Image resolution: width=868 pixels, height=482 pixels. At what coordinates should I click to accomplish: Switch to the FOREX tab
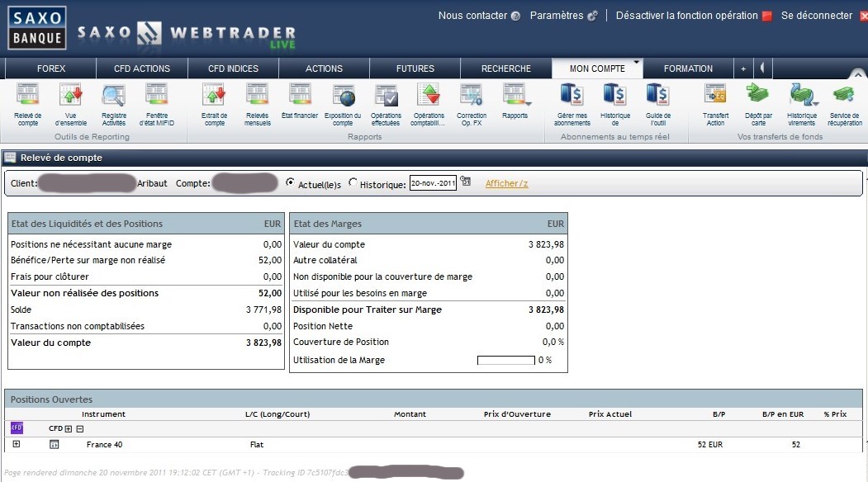[51, 69]
